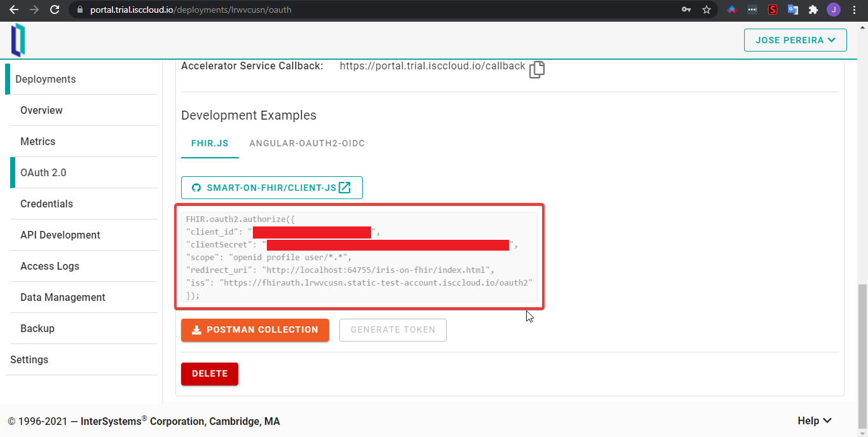Open the puzzle-piece Extensions menu
Screen dimensions: 868x437
click(813, 10)
